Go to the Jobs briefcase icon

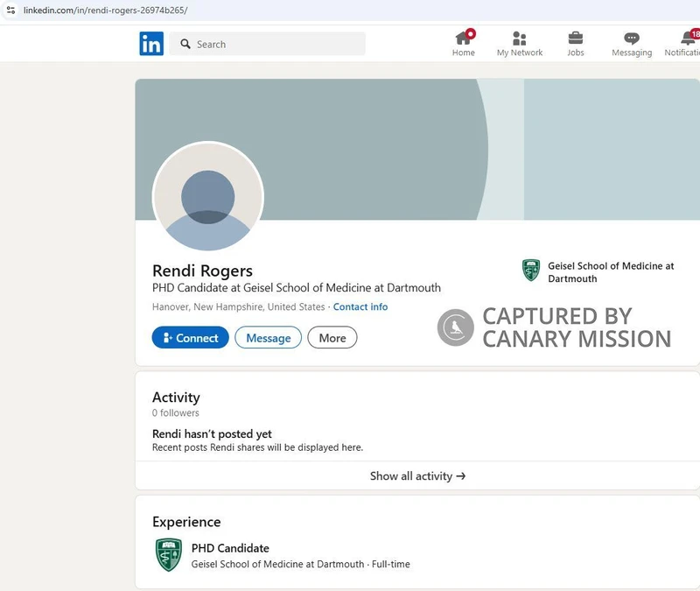(x=576, y=38)
